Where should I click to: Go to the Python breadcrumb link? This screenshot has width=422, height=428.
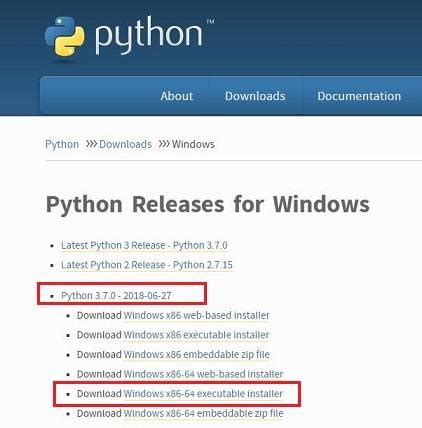coord(62,144)
